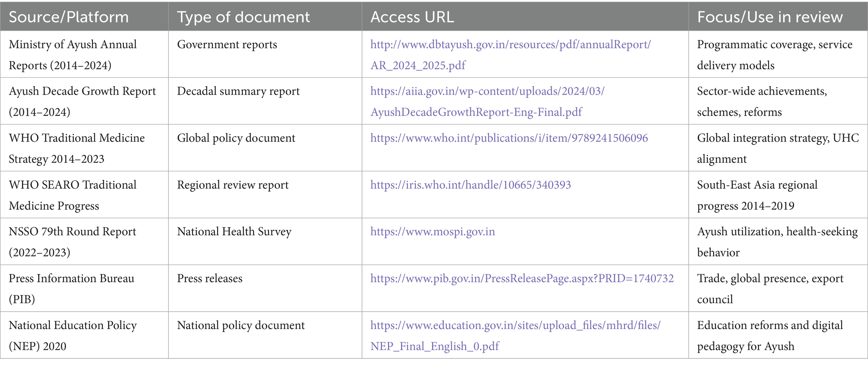The image size is (868, 366).
Task: Click the Source/Platform column header
Action: pos(69,17)
